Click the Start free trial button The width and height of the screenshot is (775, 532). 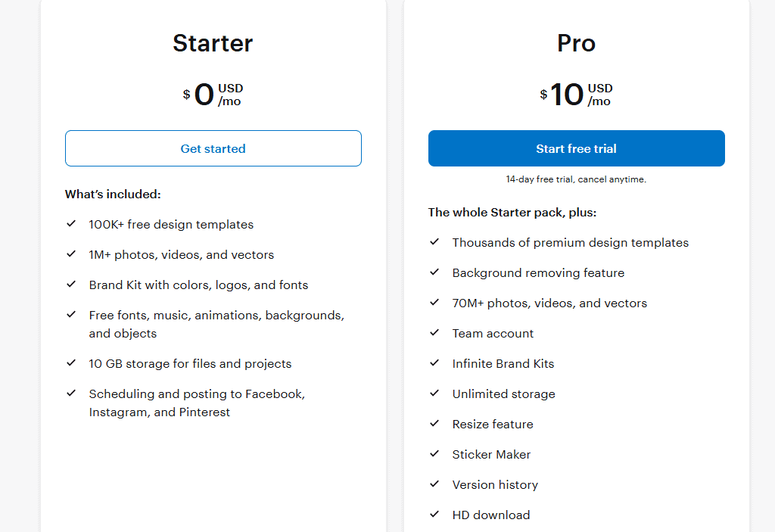click(x=576, y=148)
